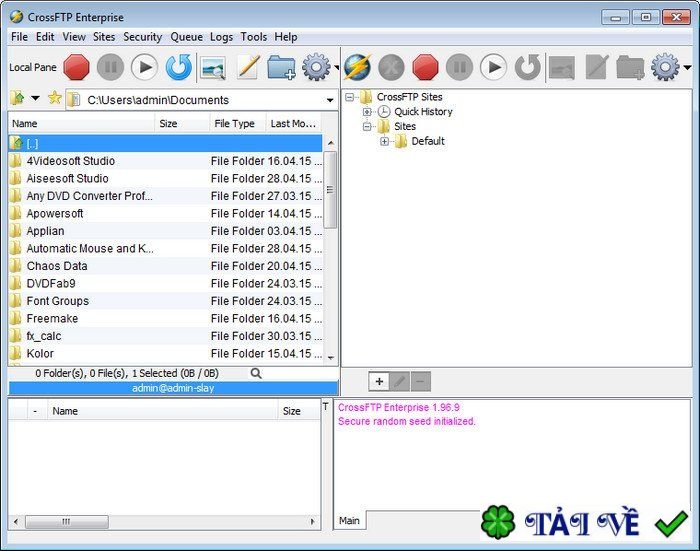Refresh the local pane with blue arrow

(179, 67)
